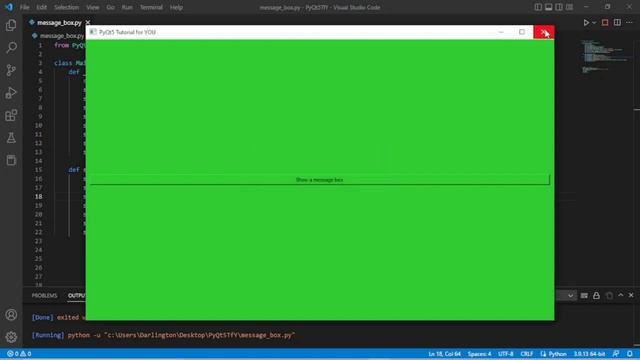Switch to the OUTPUT panel tab

coord(77,296)
